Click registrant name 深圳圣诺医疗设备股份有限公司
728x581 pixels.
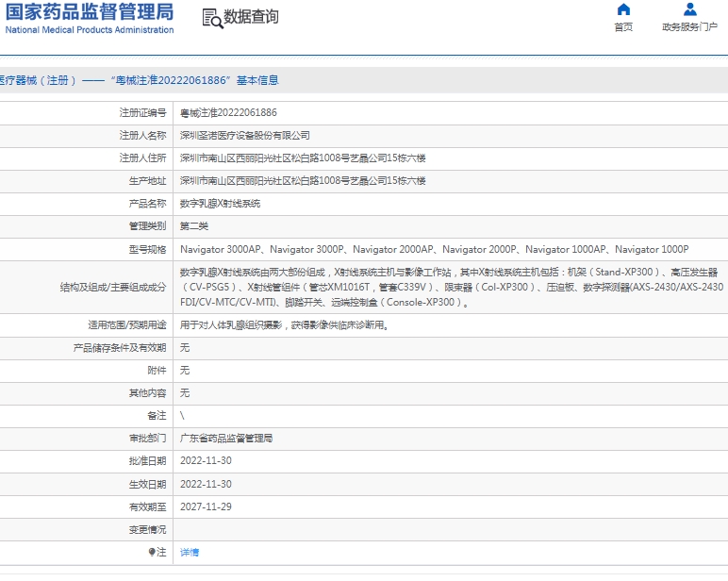tap(244, 136)
